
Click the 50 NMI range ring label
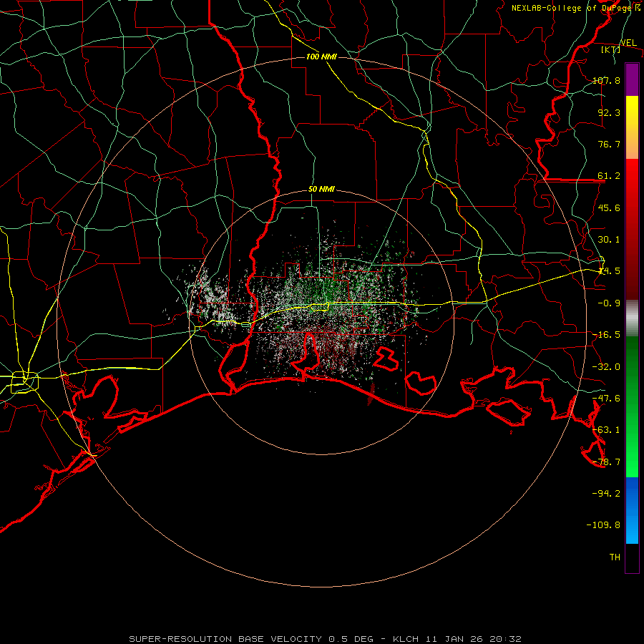pyautogui.click(x=321, y=190)
